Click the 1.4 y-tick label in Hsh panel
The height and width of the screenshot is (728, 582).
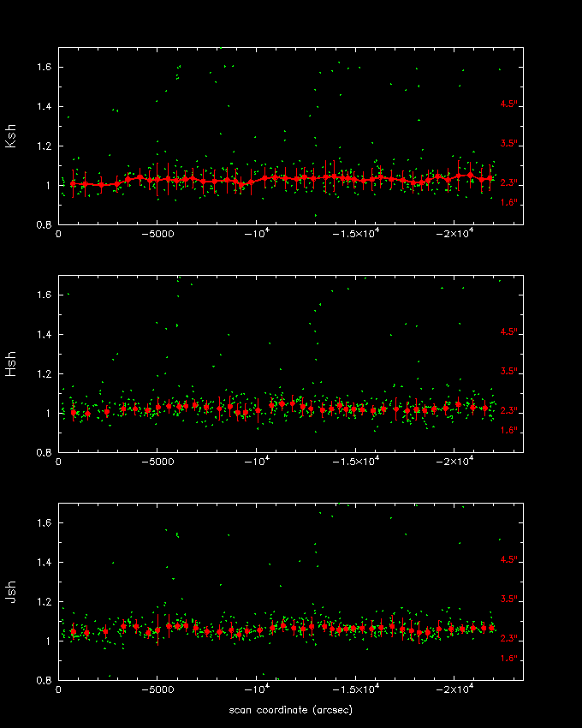coord(43,334)
